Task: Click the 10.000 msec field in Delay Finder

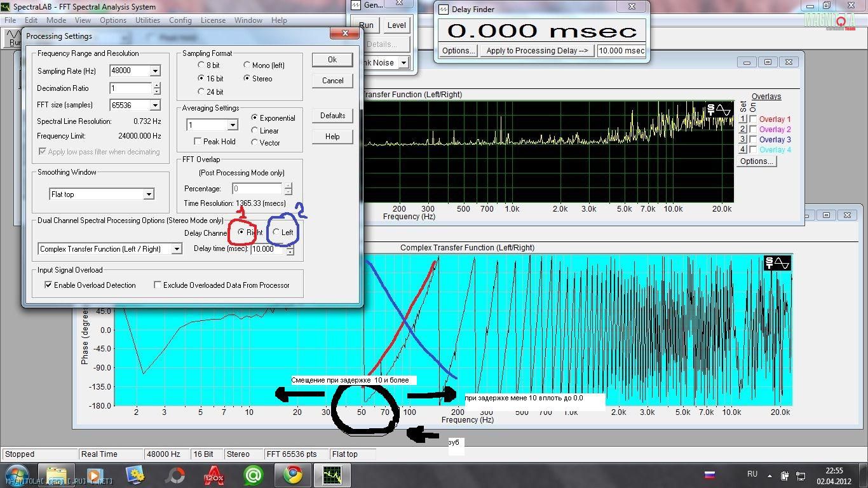Action: (x=621, y=50)
